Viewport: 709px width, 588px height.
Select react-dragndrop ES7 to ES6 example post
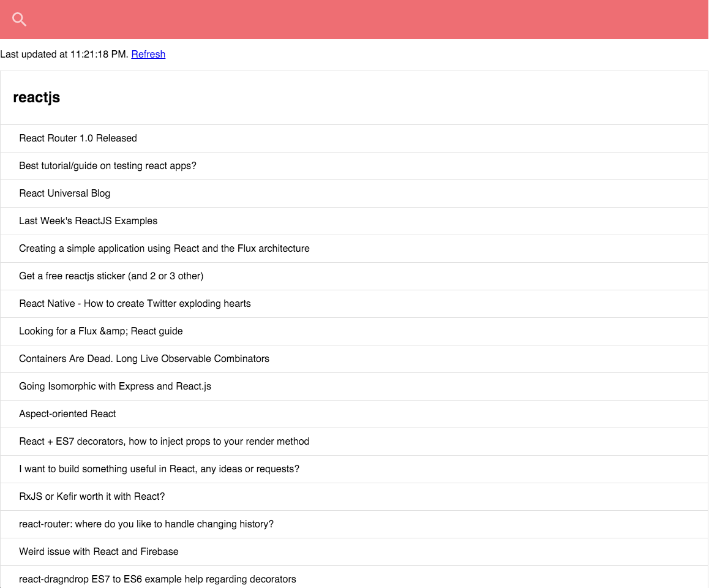pyautogui.click(x=354, y=578)
